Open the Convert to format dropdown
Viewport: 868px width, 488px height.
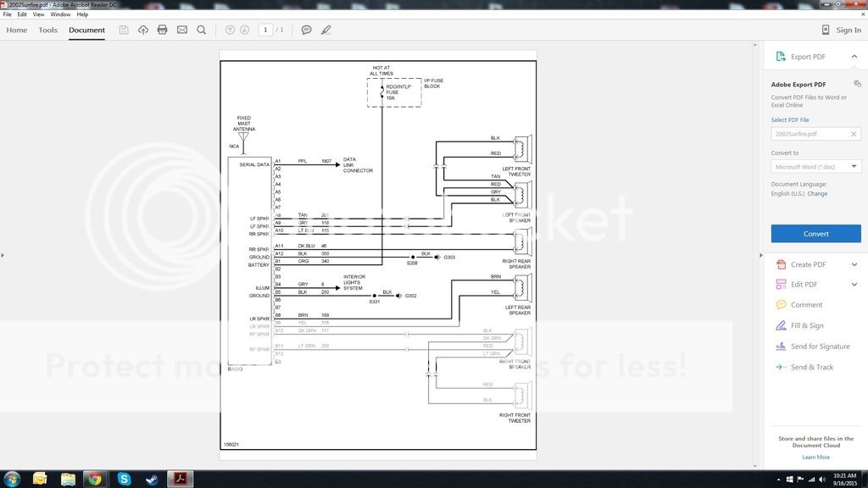point(815,167)
